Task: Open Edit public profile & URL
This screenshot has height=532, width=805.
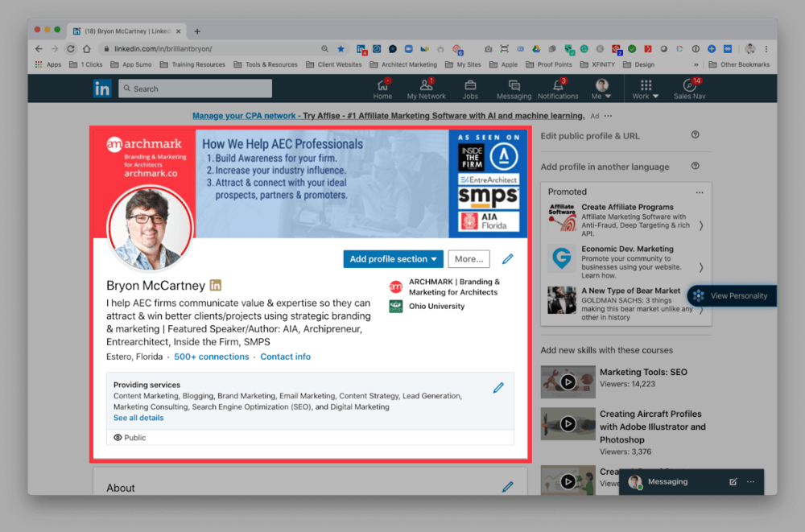Action: [x=590, y=136]
